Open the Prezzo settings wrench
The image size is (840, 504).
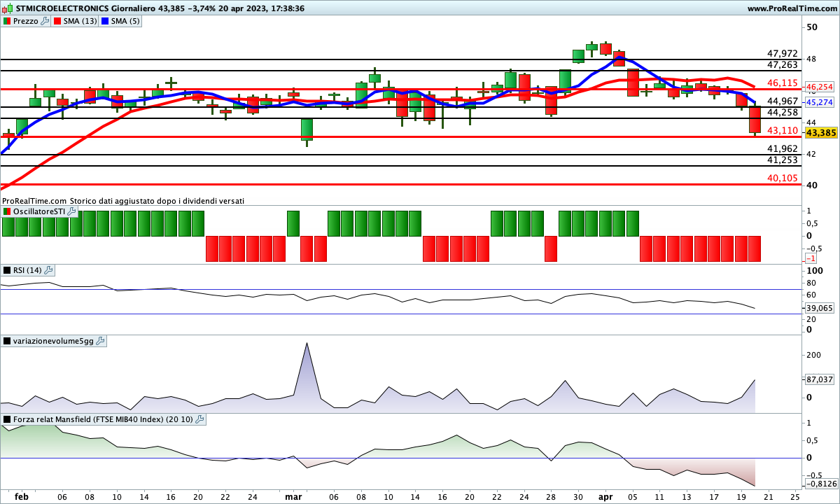[45, 21]
